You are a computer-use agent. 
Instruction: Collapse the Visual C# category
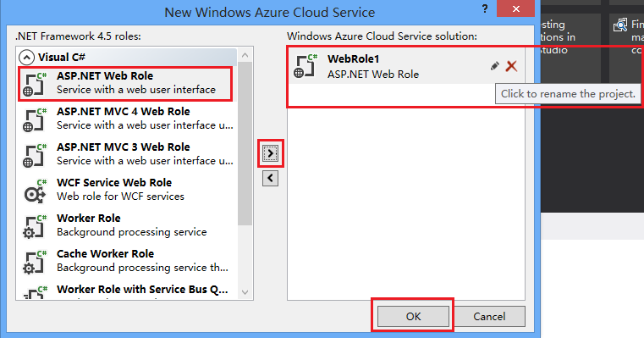coord(27,57)
